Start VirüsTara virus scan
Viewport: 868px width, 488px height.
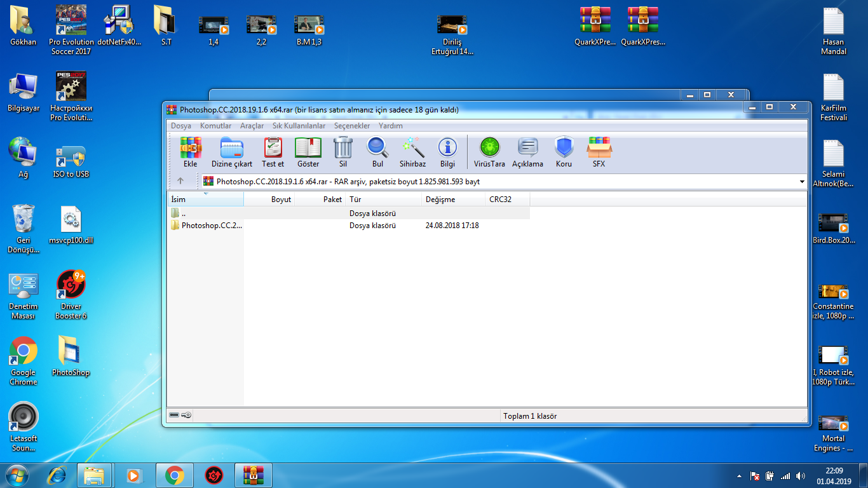point(489,152)
